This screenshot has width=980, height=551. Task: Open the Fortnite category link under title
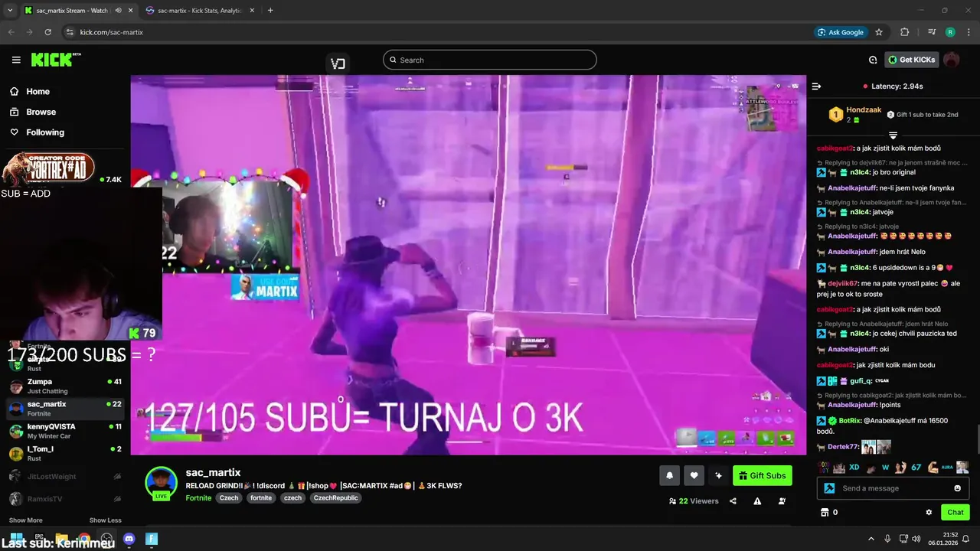[198, 497]
